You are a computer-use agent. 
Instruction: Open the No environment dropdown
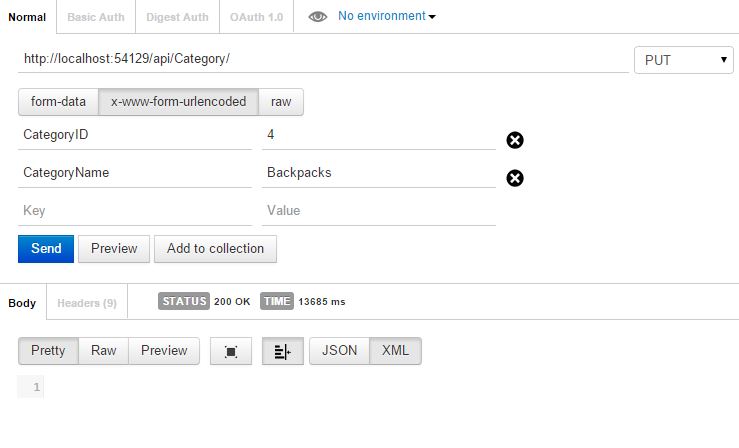coord(387,16)
